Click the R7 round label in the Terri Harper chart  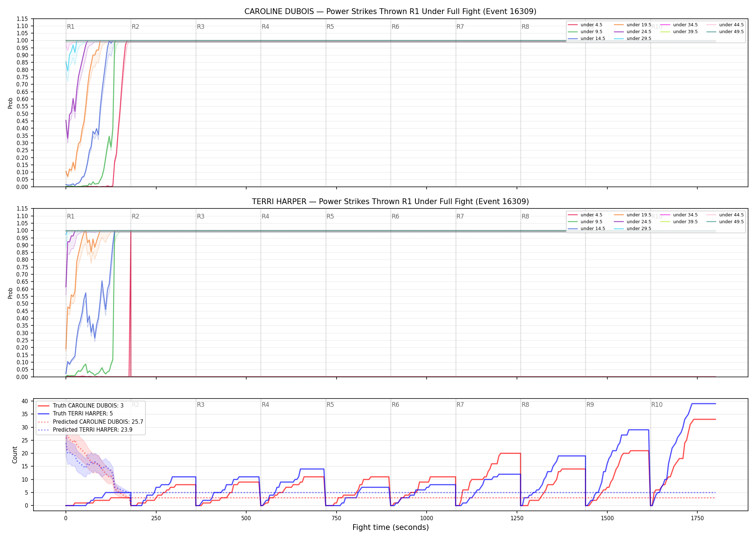[x=460, y=216]
